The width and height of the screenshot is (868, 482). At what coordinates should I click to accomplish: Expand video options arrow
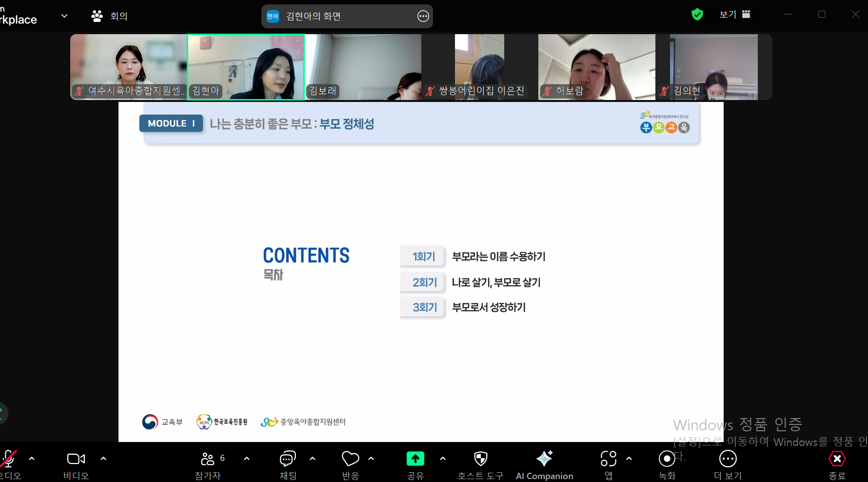pyautogui.click(x=103, y=459)
